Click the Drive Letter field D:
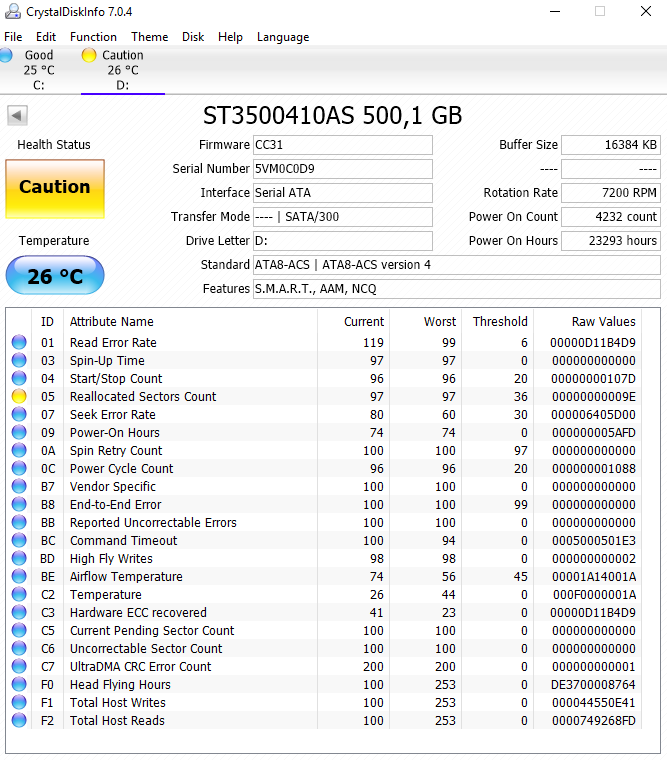This screenshot has height=760, width=667. pyautogui.click(x=343, y=241)
